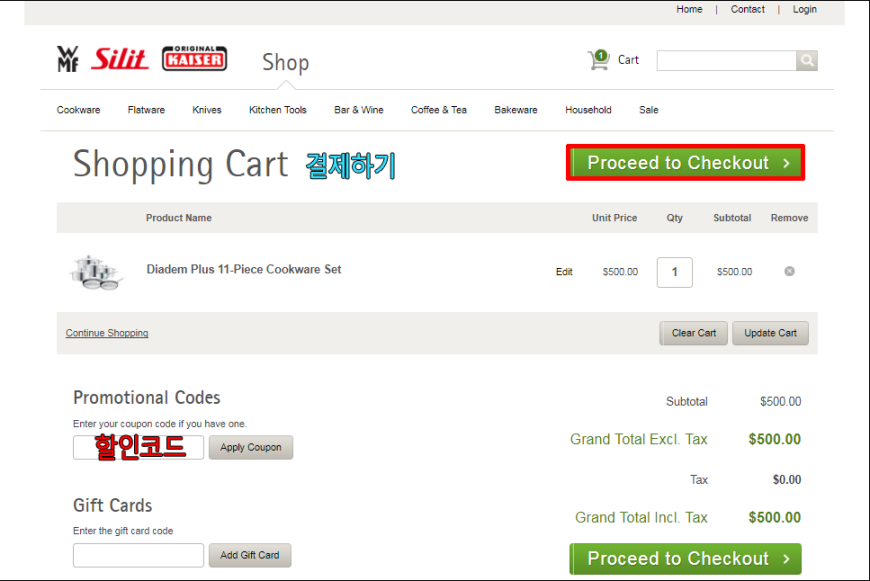Open the Knives category

(x=206, y=110)
